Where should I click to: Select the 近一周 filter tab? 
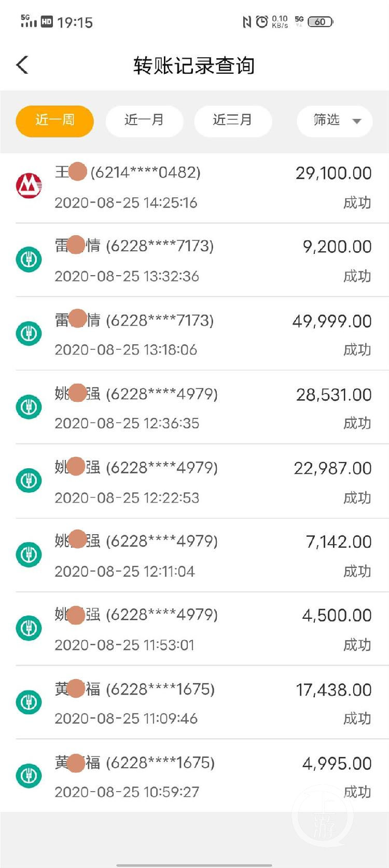55,121
